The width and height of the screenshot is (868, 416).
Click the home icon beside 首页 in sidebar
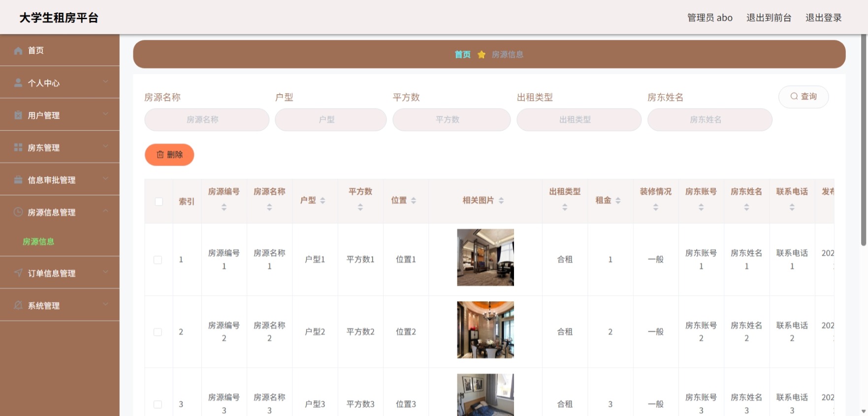(18, 50)
